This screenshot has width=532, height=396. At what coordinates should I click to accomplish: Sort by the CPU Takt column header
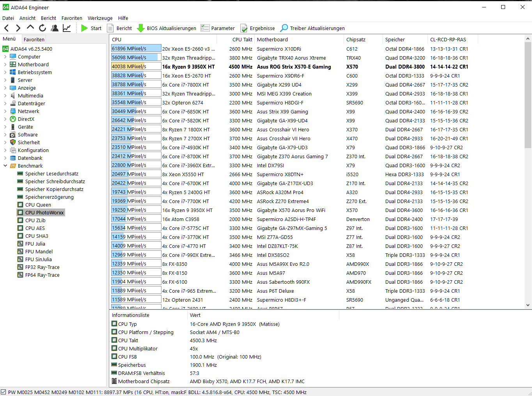[x=236, y=39]
